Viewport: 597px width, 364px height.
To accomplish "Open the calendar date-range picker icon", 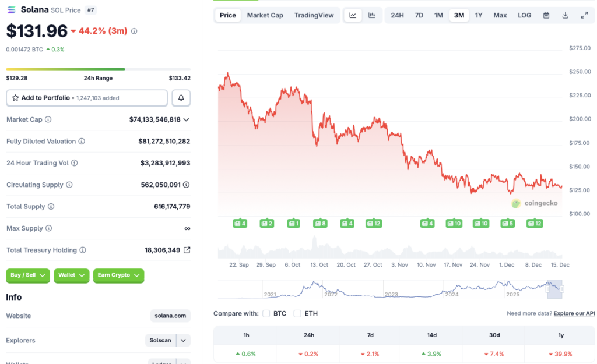I will click(546, 15).
